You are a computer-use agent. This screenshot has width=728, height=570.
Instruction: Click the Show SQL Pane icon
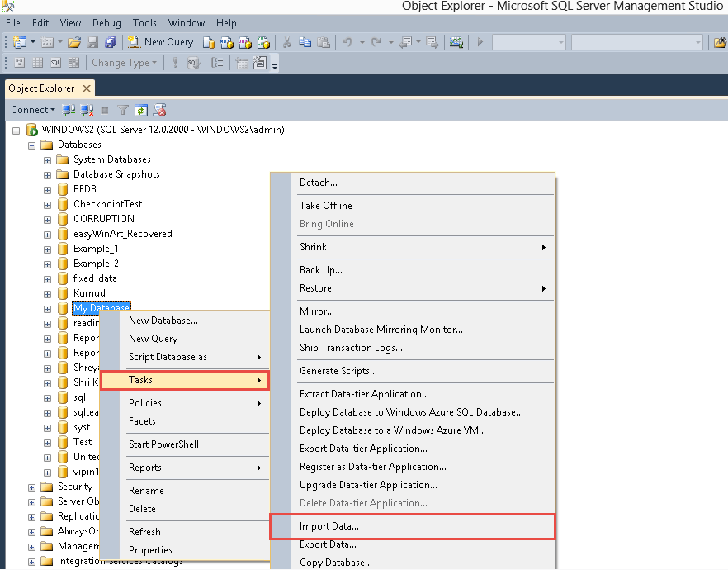coord(56,63)
